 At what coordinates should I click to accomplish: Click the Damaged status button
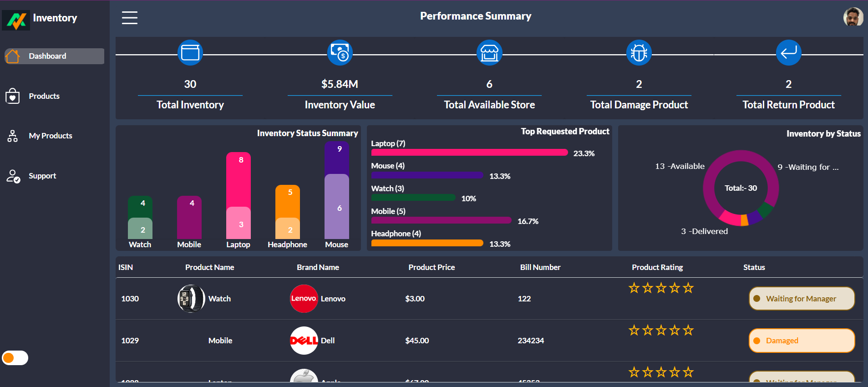click(802, 341)
